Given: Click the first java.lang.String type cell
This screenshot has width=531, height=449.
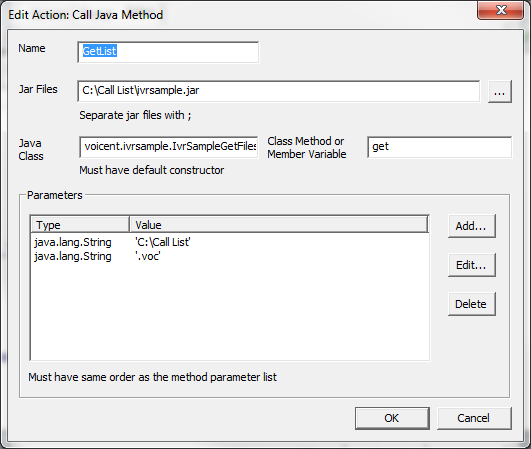Looking at the screenshot, I should 73,242.
